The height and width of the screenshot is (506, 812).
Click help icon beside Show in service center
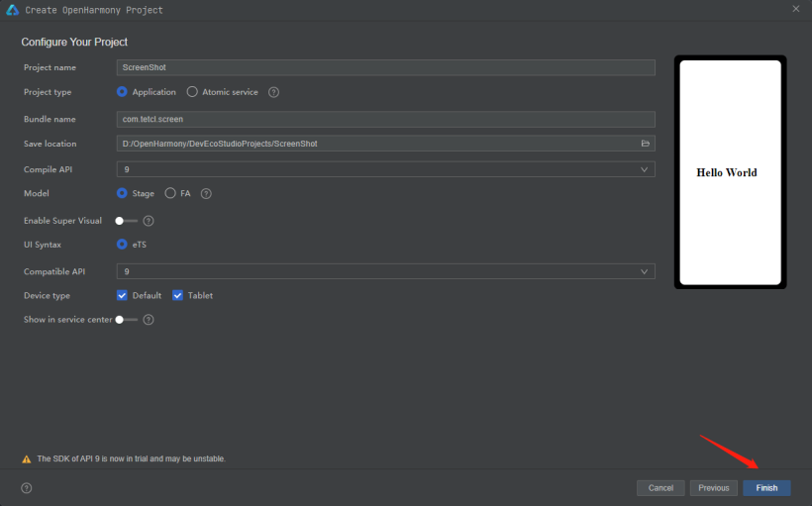(x=149, y=320)
